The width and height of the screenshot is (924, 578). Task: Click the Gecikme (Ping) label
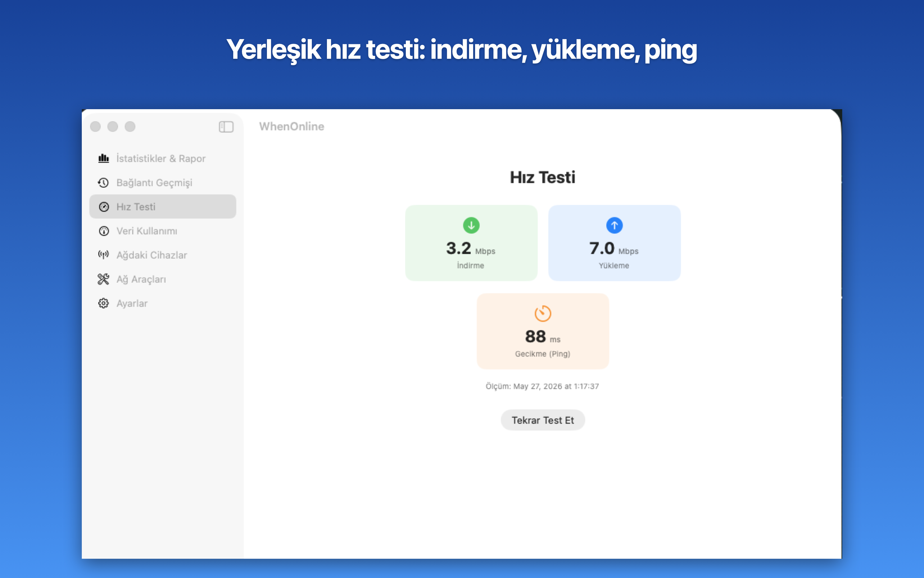pyautogui.click(x=543, y=354)
